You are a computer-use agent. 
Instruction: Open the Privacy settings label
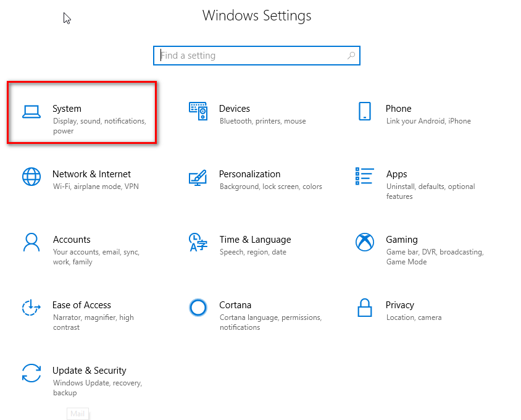click(399, 305)
